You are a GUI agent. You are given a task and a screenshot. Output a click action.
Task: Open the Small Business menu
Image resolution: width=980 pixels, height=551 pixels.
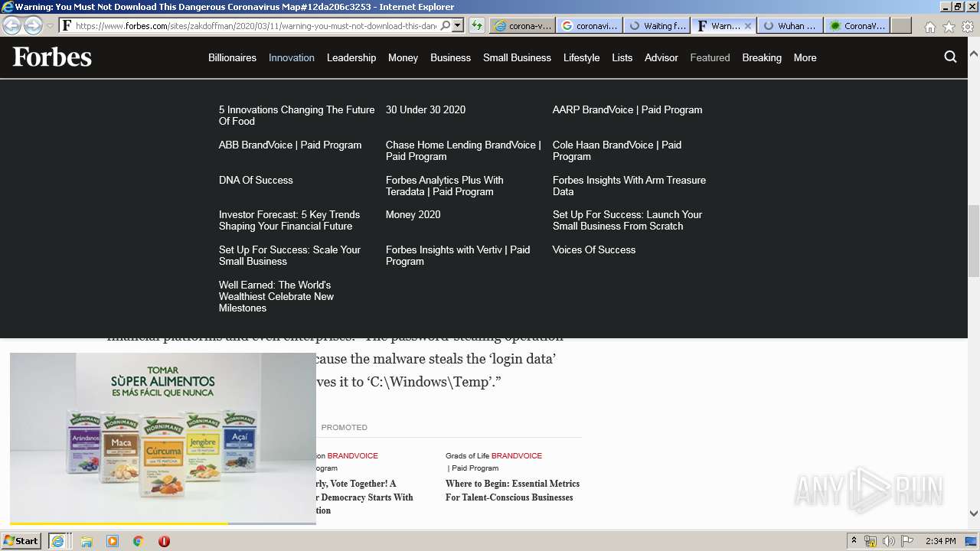point(517,57)
